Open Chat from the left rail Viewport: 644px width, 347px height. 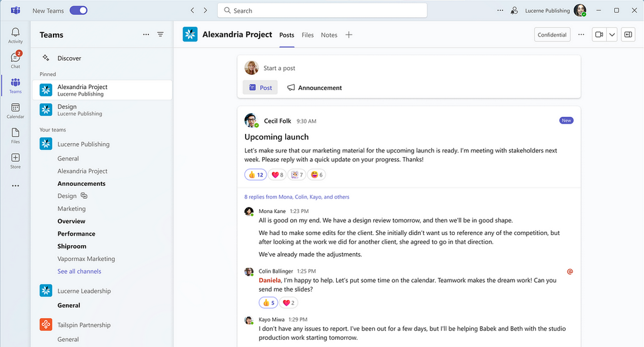[x=15, y=60]
